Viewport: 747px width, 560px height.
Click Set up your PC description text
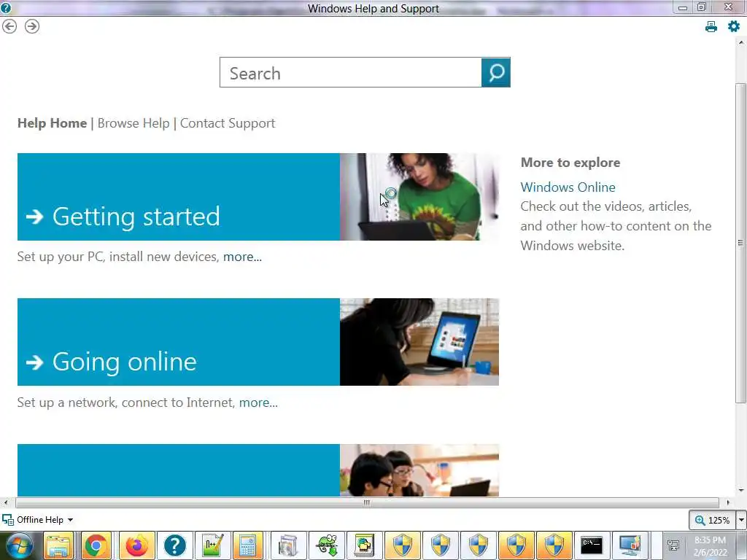click(x=118, y=257)
